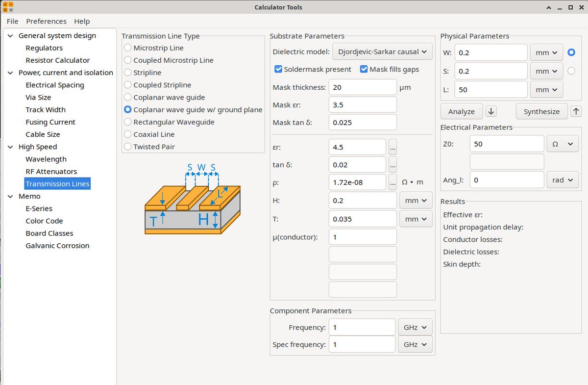Open the S unit mm dropdown

[x=546, y=71]
